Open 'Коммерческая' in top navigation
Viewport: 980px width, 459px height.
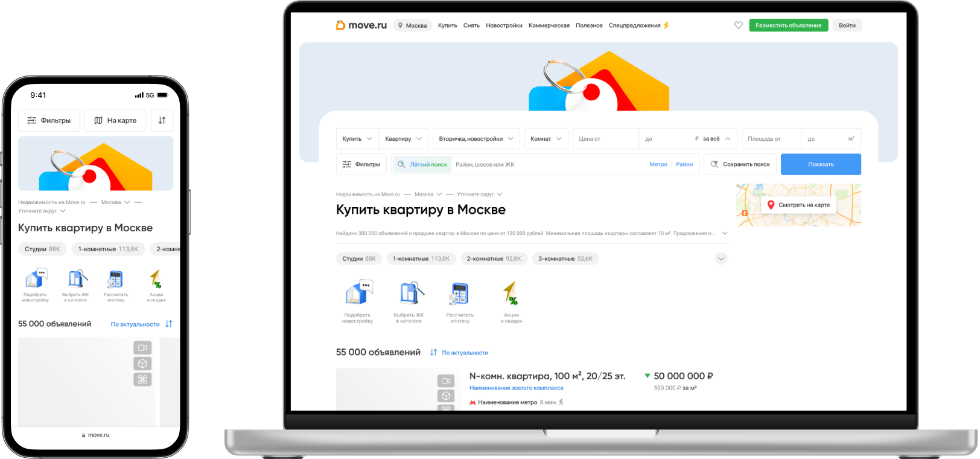(549, 25)
